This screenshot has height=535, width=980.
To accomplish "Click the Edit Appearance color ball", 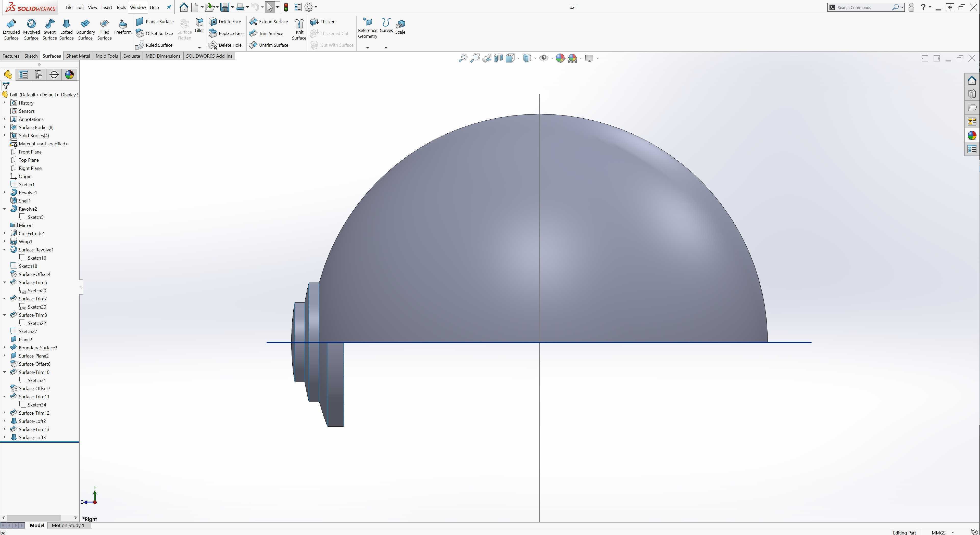I will tap(560, 58).
